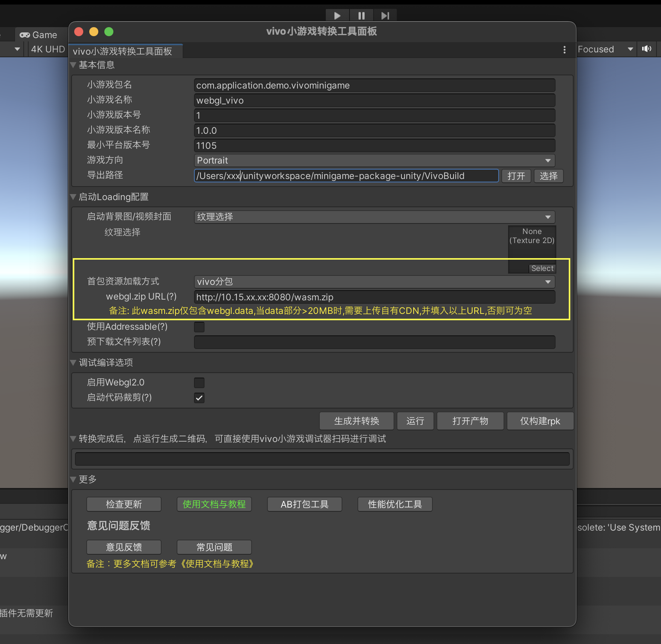661x644 pixels.
Task: Click the Unity Pause button
Action: click(361, 15)
